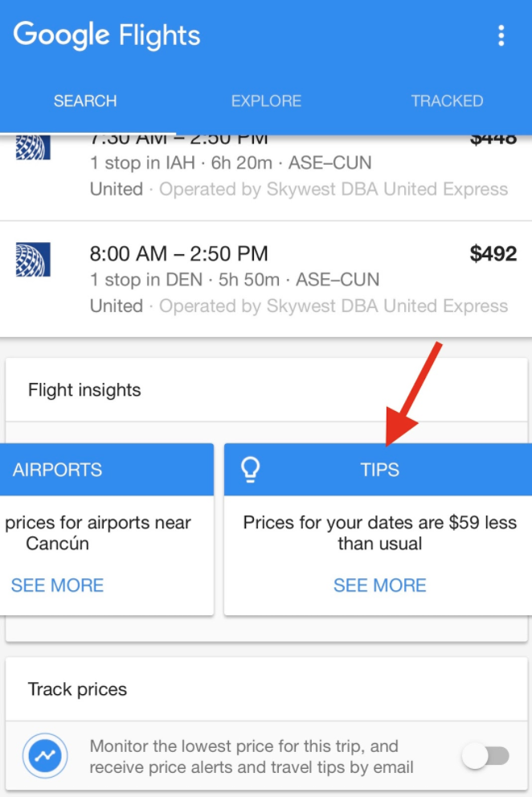The width and height of the screenshot is (532, 797).
Task: Open the Tips card header
Action: pos(378,469)
